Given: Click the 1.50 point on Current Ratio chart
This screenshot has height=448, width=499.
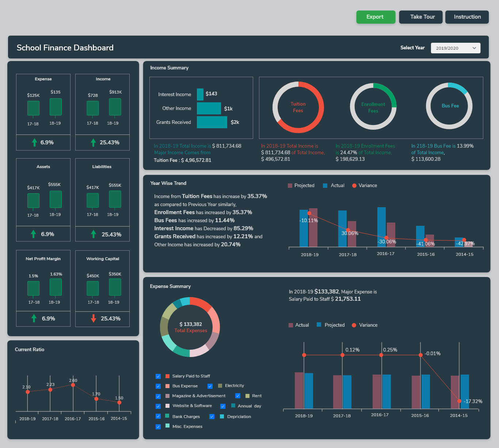Looking at the screenshot, I should (119, 402).
